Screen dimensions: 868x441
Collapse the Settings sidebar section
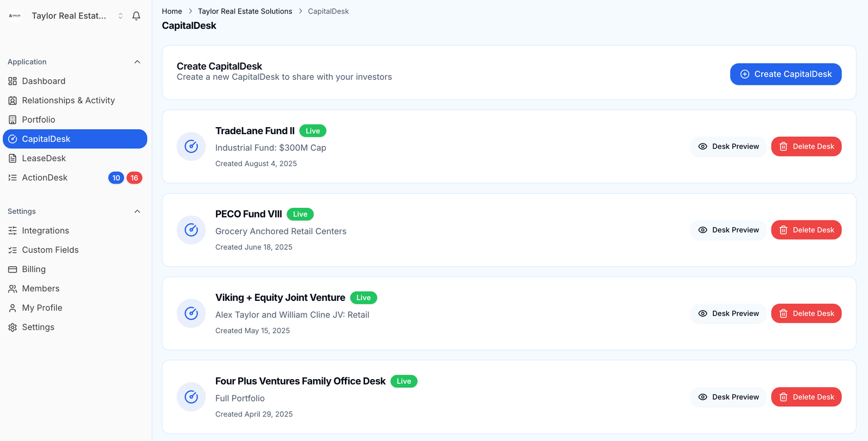point(137,211)
